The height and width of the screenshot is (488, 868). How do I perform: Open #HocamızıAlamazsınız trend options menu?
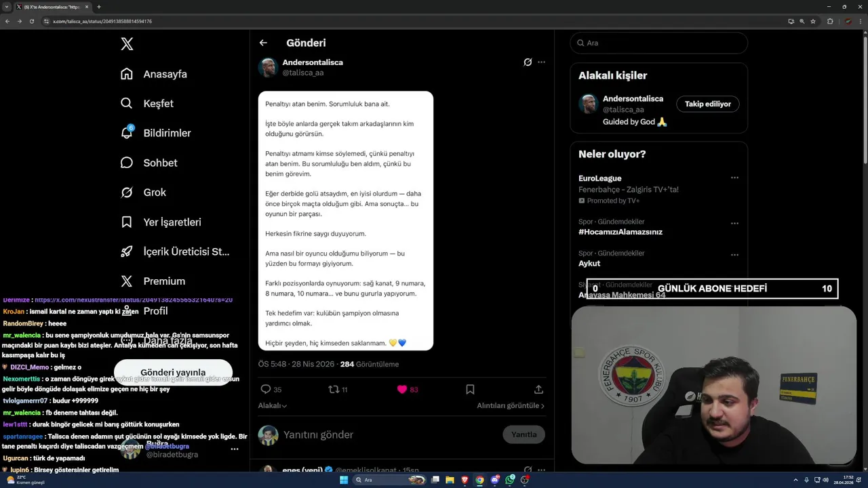click(734, 223)
